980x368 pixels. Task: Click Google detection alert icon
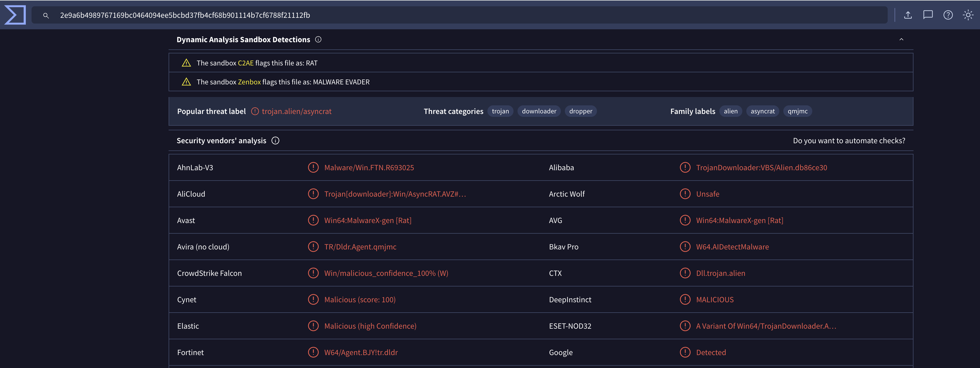click(x=685, y=352)
